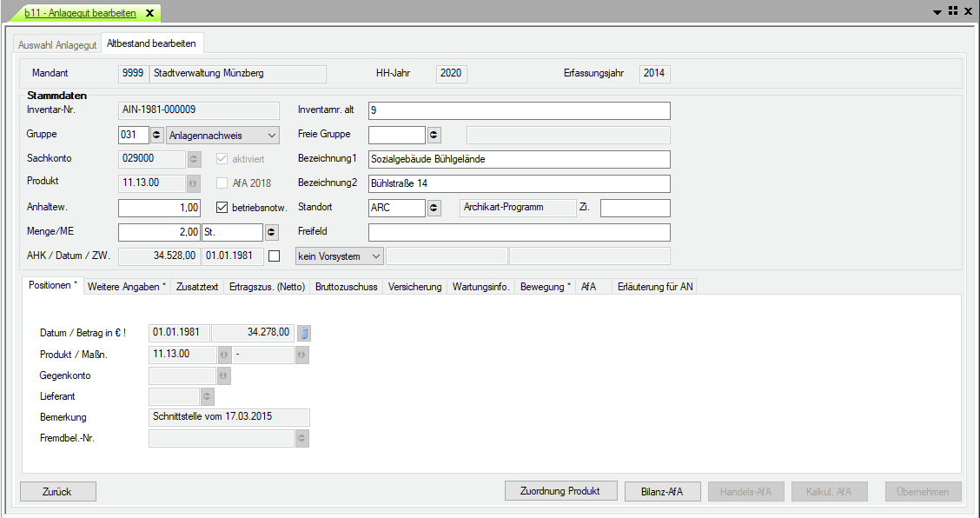980x518 pixels.
Task: Click into the Bezeichnung1 text field
Action: point(519,159)
